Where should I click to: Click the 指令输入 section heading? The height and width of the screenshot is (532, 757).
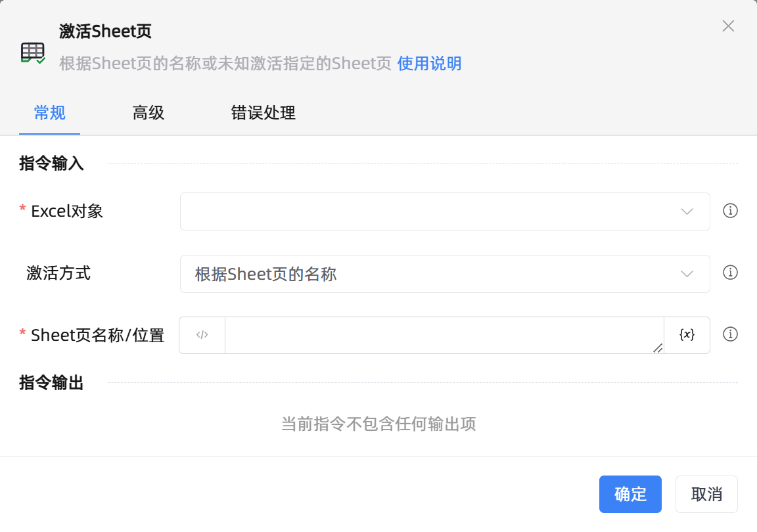pyautogui.click(x=51, y=163)
